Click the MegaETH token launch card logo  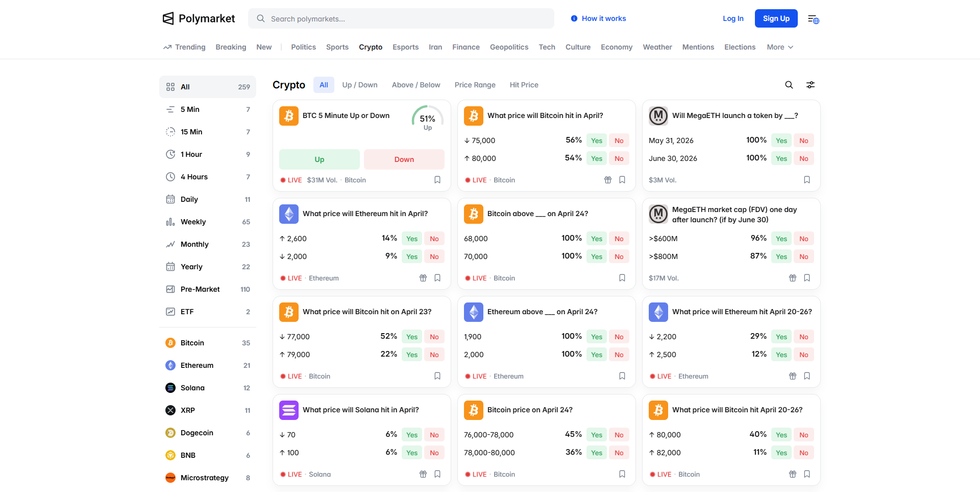click(x=658, y=116)
